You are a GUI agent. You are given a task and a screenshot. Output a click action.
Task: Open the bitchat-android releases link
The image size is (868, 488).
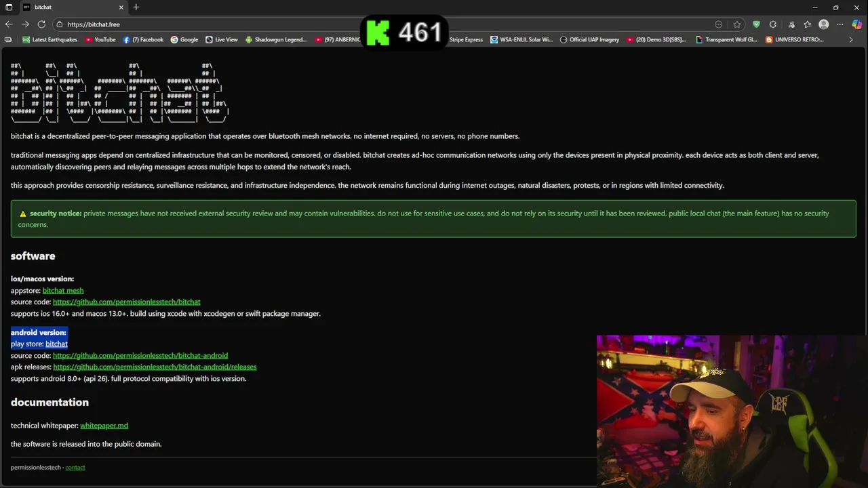(x=155, y=367)
